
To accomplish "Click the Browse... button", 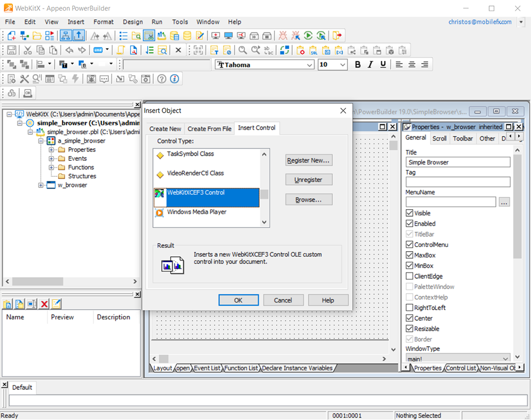I will 309,200.
